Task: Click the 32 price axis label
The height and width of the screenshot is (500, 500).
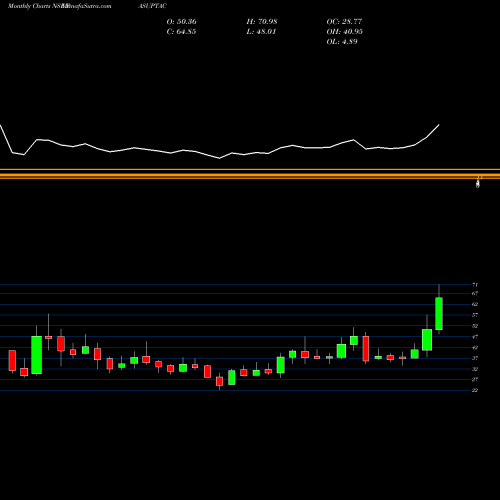Action: (475, 369)
